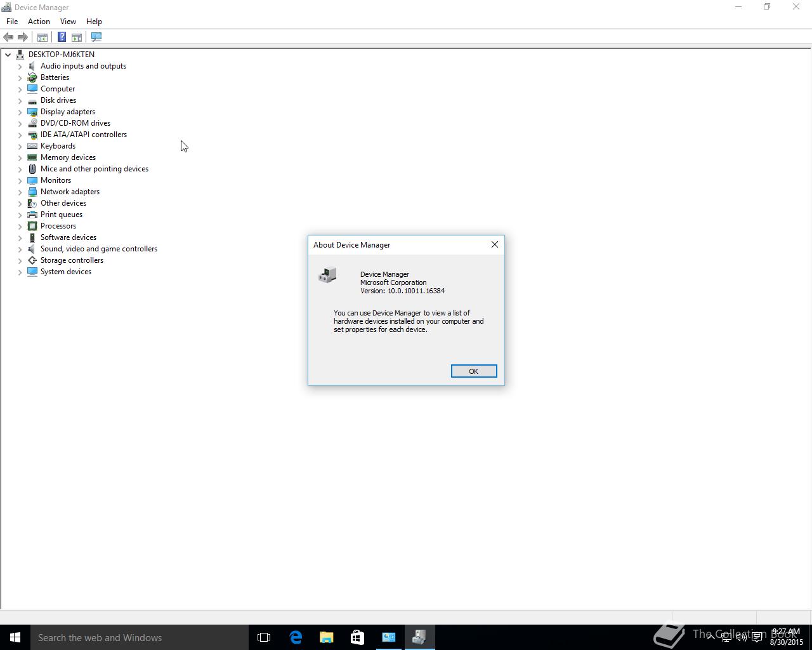The height and width of the screenshot is (650, 812).
Task: Expand the Display adapters node
Action: click(x=20, y=112)
